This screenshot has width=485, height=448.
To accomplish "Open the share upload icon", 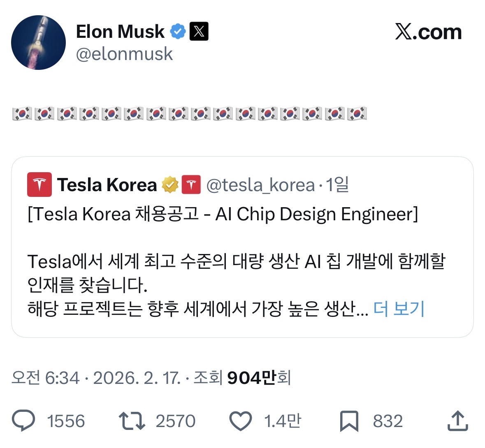I will pyautogui.click(x=457, y=421).
